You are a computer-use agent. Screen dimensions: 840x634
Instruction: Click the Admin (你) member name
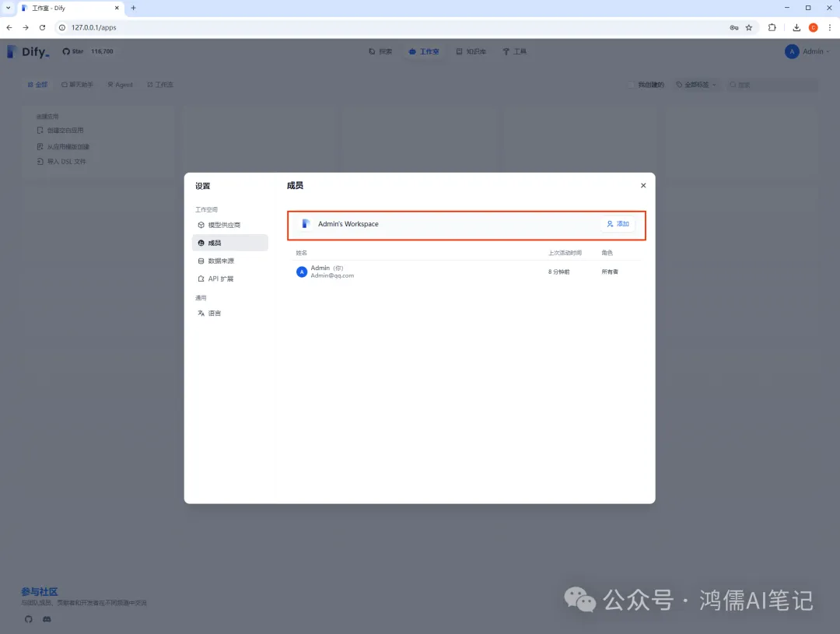point(327,268)
